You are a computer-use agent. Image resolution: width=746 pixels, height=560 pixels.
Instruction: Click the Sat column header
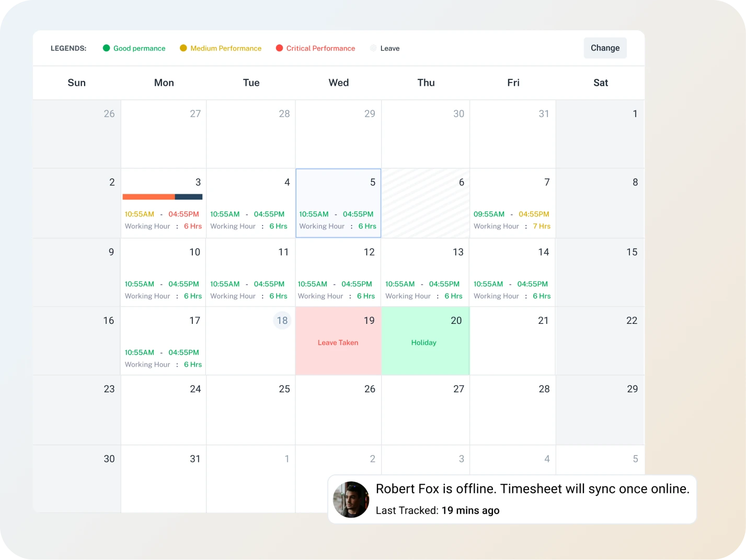pos(601,83)
